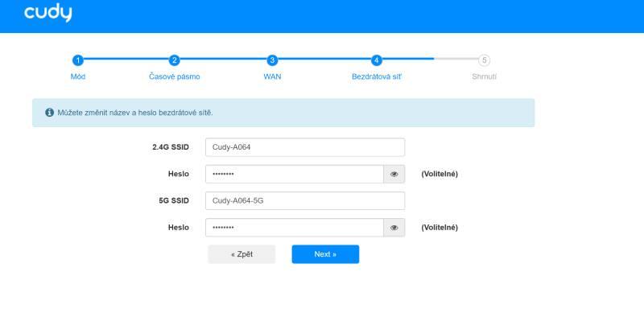Open the Bezdrátová síť step label
Viewport: 644px width, 313px height.
pos(377,76)
